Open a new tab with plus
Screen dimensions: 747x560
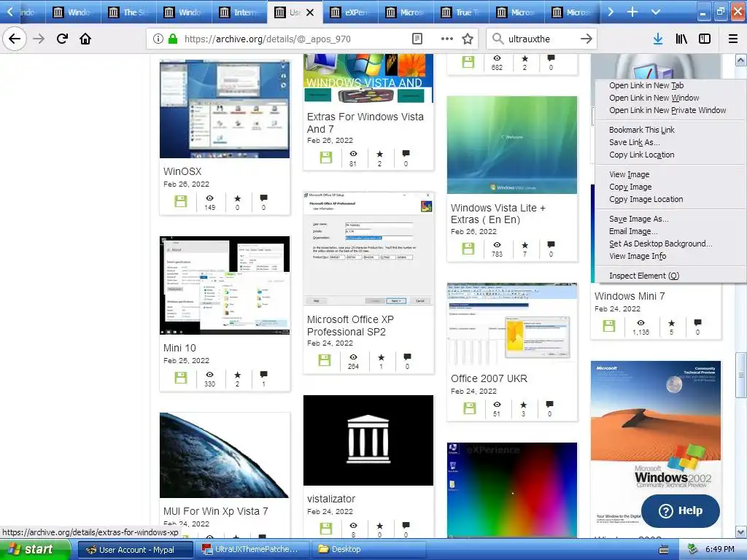(x=632, y=12)
